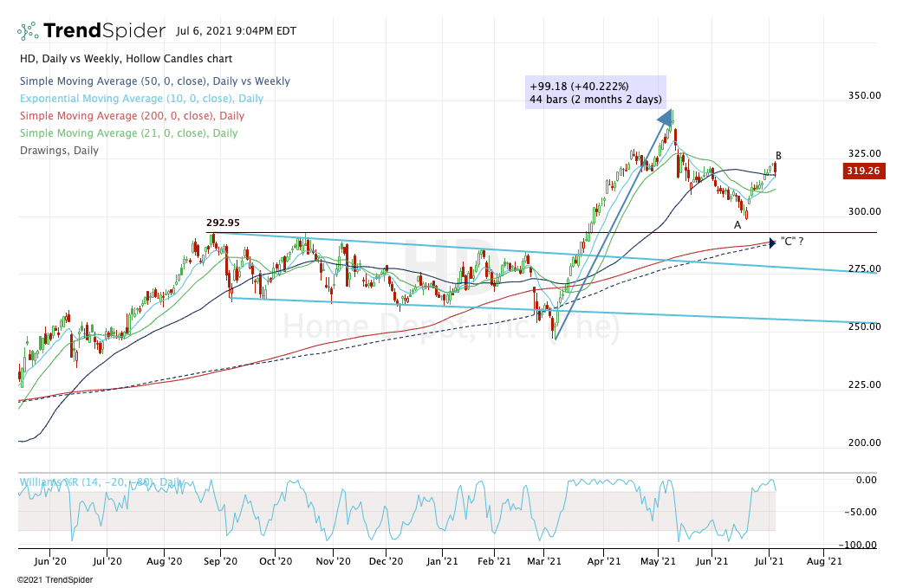Click the 292.95 resistance level label

pyautogui.click(x=223, y=223)
